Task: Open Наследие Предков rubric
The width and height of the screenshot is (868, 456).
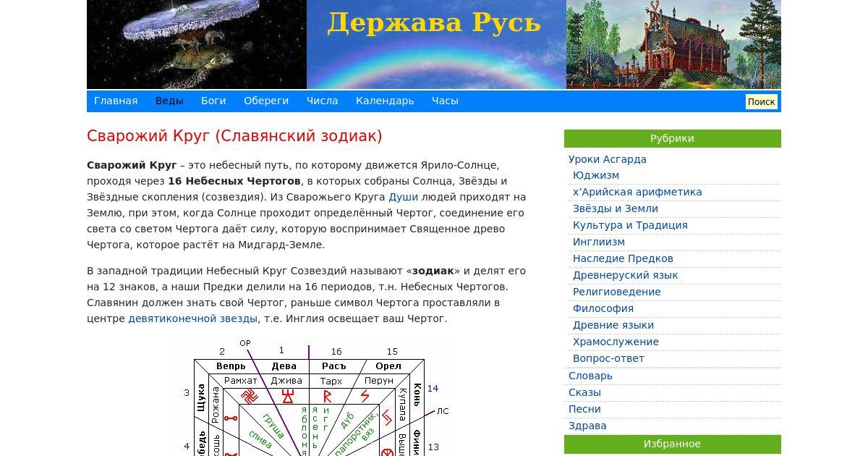Action: coord(623,258)
